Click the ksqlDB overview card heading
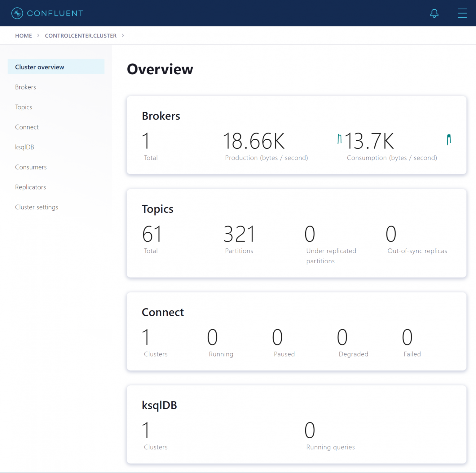 159,405
